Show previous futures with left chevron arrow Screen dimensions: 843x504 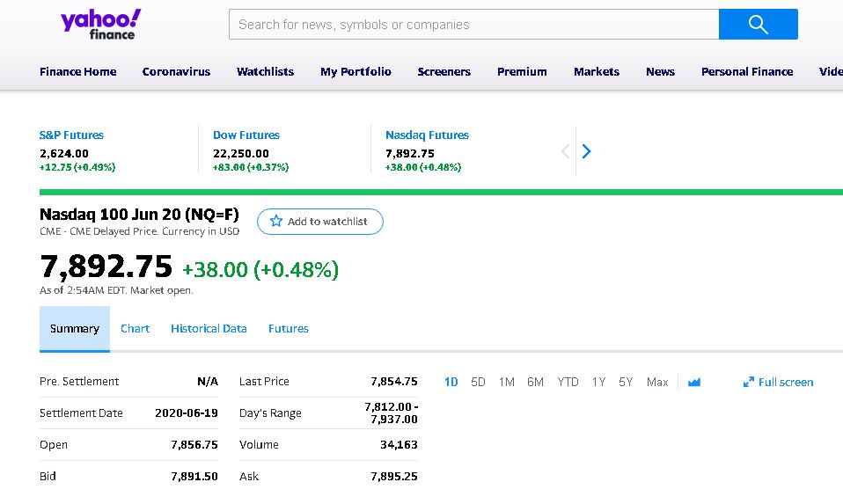click(x=565, y=151)
